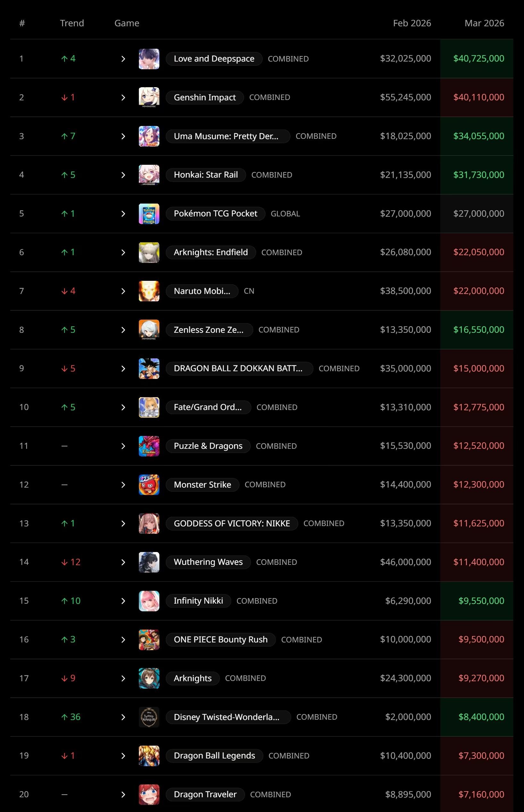Image resolution: width=524 pixels, height=812 pixels.
Task: Click the Trend column header
Action: click(72, 23)
